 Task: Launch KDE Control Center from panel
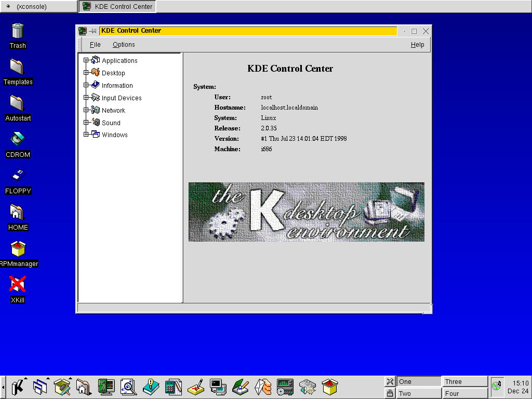coord(106,387)
